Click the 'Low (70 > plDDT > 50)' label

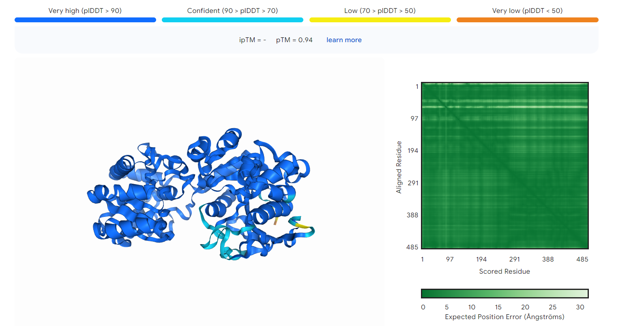380,11
